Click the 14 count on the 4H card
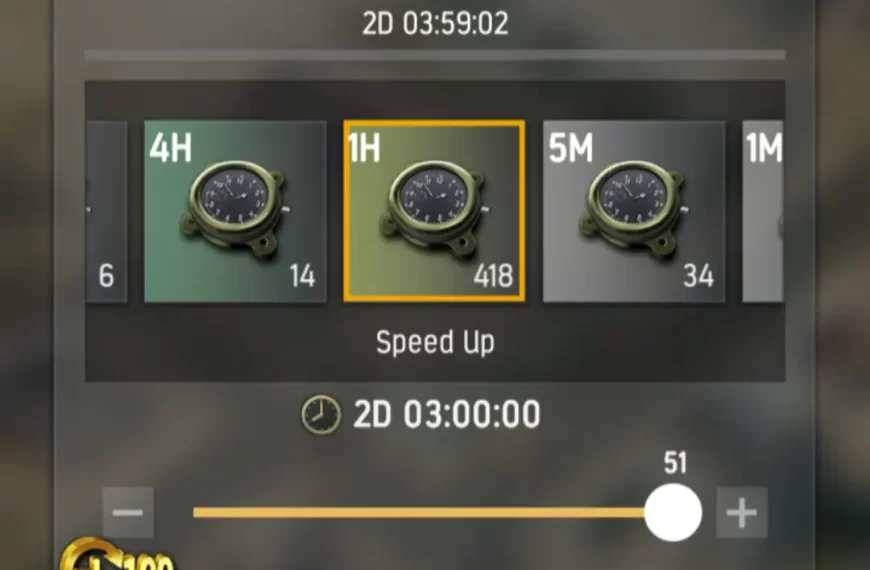Image resolution: width=870 pixels, height=570 pixels. click(x=302, y=275)
